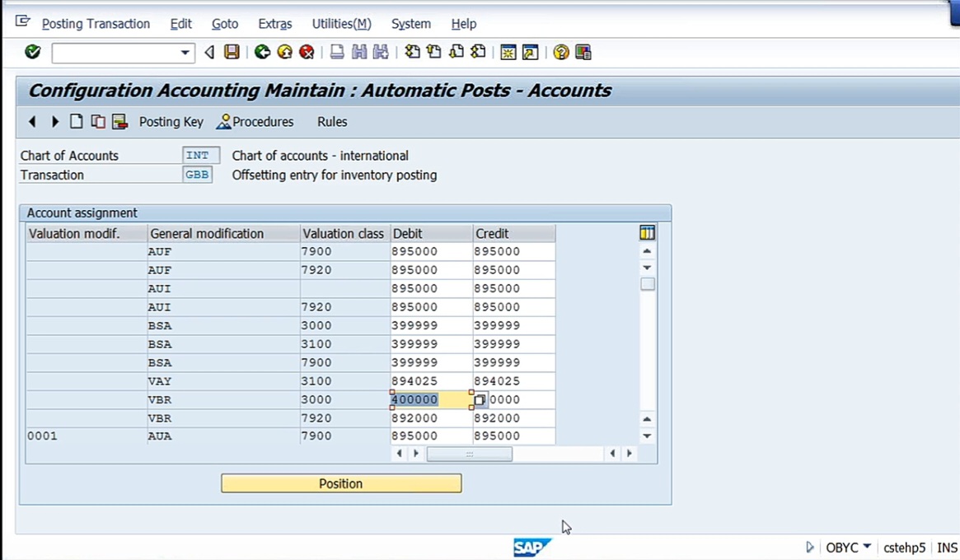Click the Next Page icon
The width and height of the screenshot is (960, 560).
click(457, 52)
